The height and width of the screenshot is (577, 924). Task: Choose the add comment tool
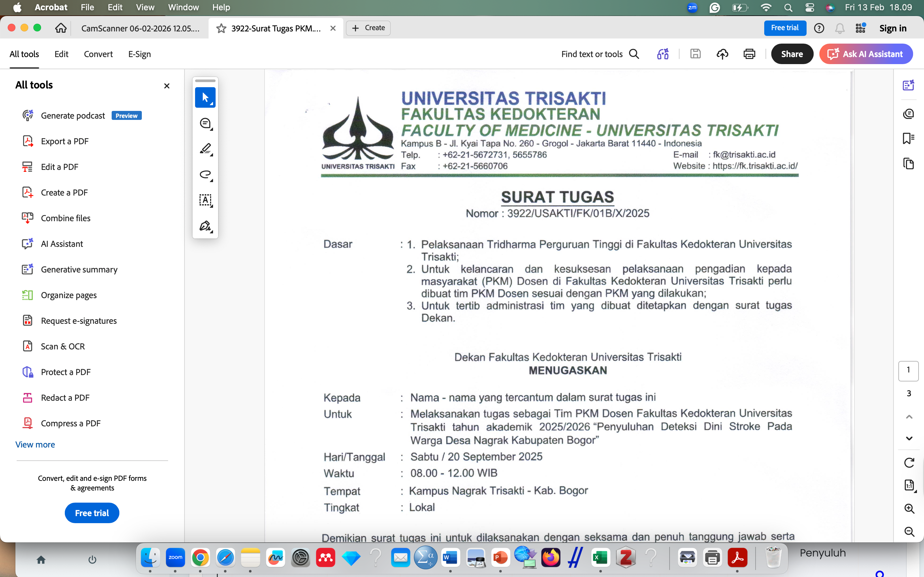205,123
